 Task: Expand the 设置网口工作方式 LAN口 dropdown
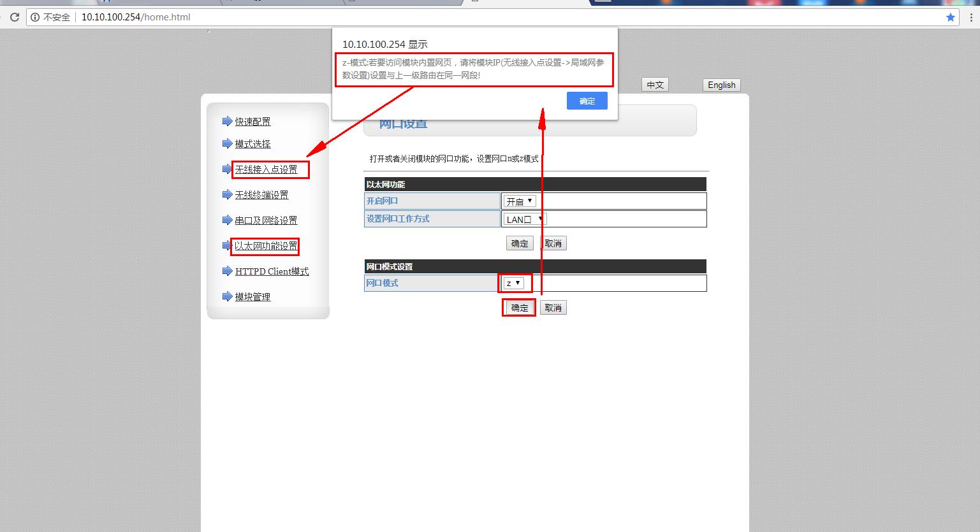(x=525, y=219)
